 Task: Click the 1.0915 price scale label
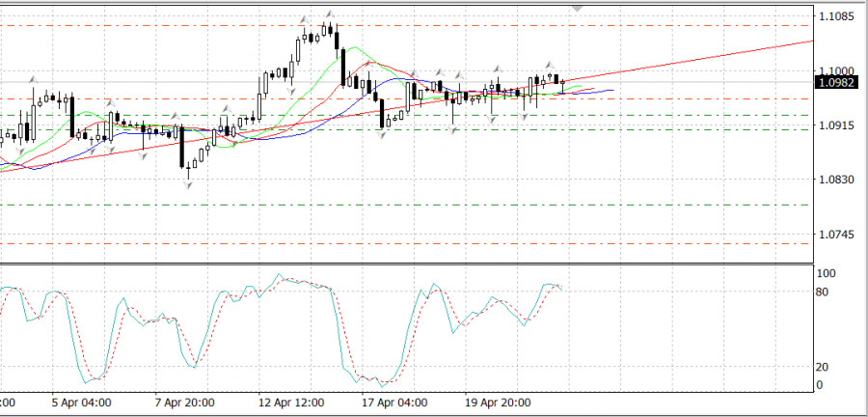[x=834, y=125]
